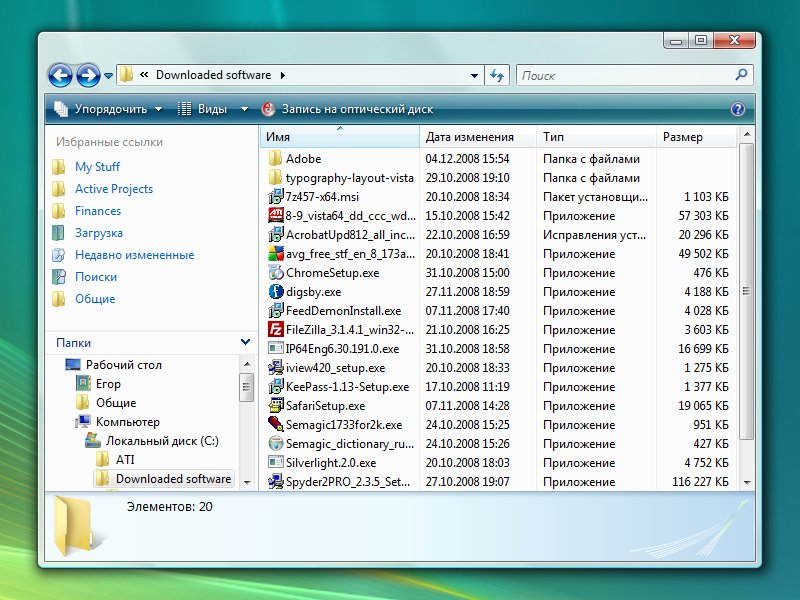Select the 7z457-x64.msi installer icon
The height and width of the screenshot is (600, 800).
click(x=276, y=196)
